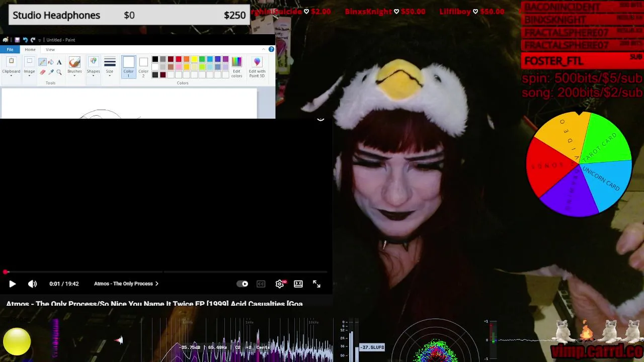Open Edit colors dialog
This screenshot has height=362, width=644.
[236, 66]
